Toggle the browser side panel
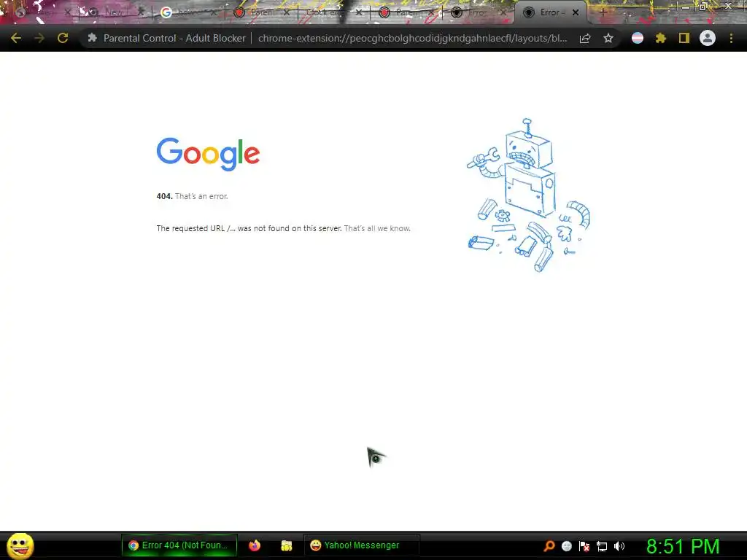The width and height of the screenshot is (747, 560). 684,38
